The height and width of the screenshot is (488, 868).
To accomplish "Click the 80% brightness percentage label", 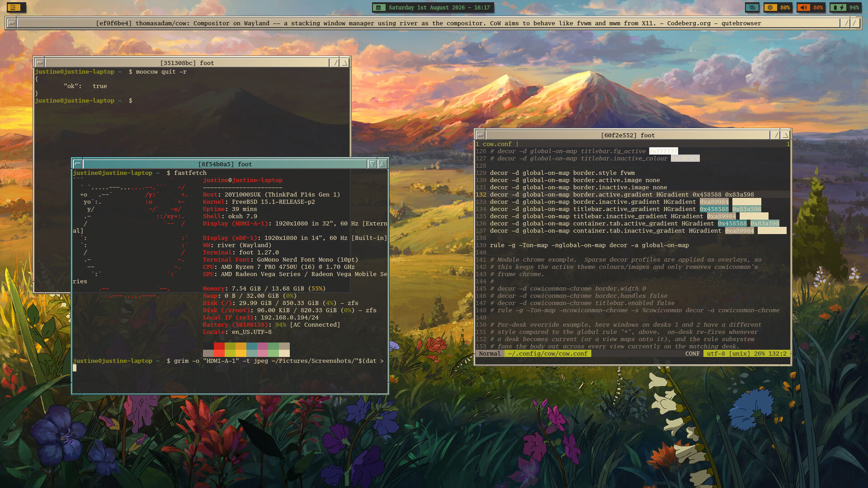I will 785,8.
